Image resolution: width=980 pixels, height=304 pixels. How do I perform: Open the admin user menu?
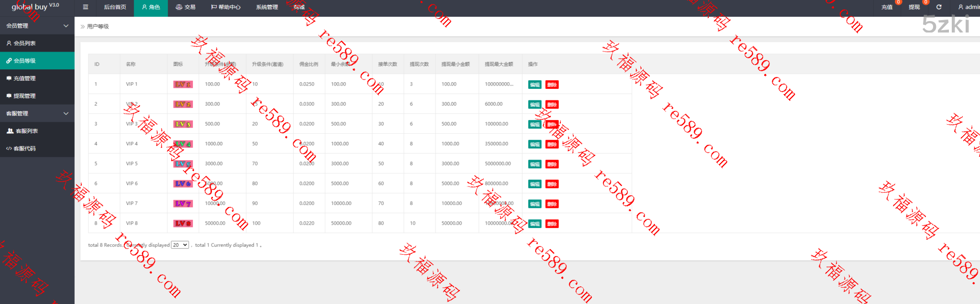click(x=969, y=7)
